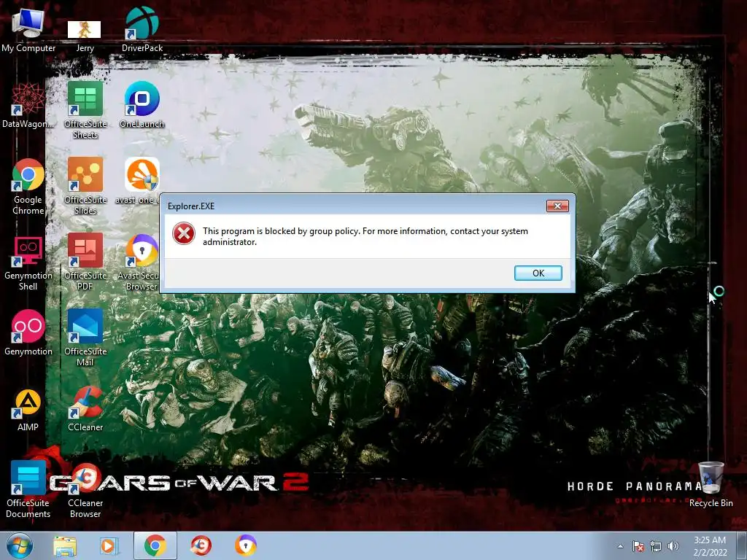Select the CCleaner desktop shortcut
Image resolution: width=747 pixels, height=560 pixels.
point(85,409)
